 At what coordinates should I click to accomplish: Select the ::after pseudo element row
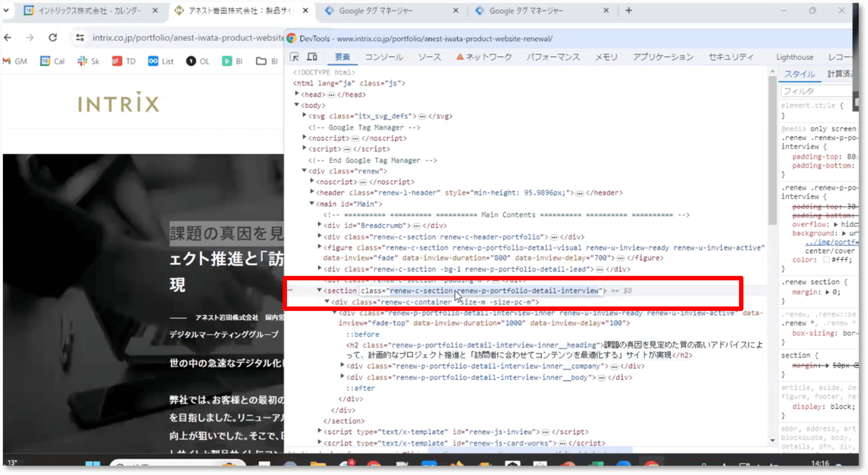point(360,388)
